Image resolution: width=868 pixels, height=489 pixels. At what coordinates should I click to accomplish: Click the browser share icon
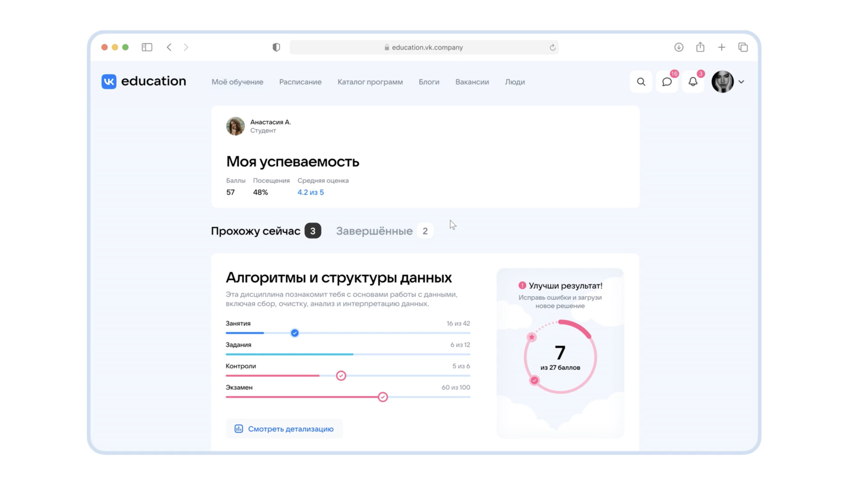700,47
